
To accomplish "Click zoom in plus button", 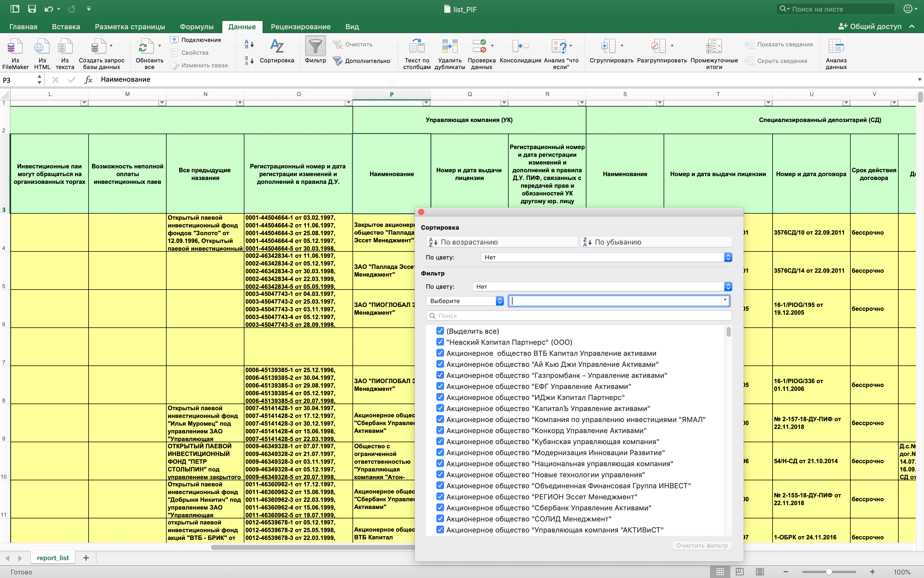I will tap(872, 572).
